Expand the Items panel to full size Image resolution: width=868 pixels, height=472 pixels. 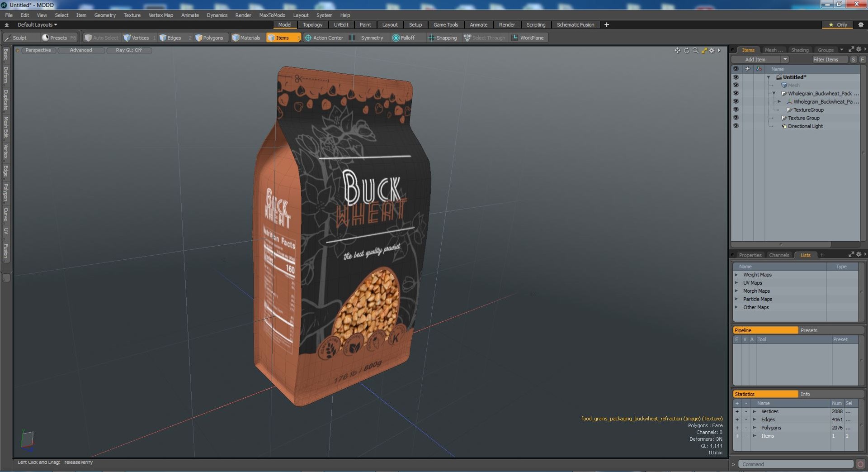point(851,49)
